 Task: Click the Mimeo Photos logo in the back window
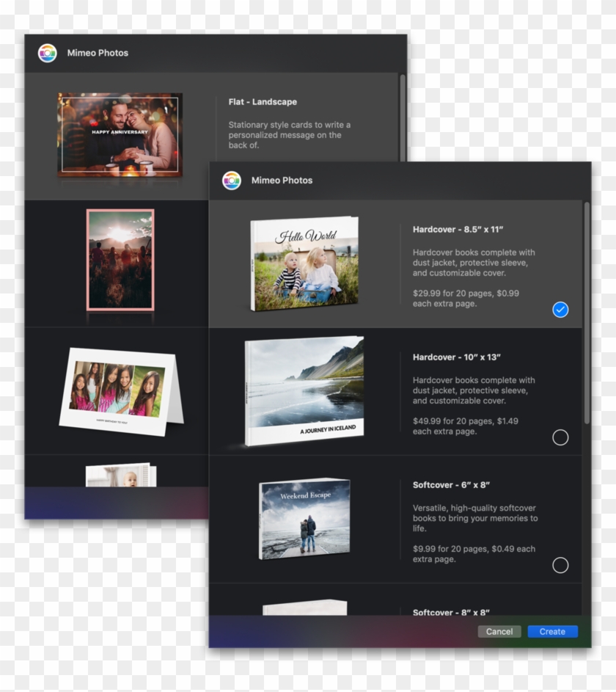(x=48, y=53)
